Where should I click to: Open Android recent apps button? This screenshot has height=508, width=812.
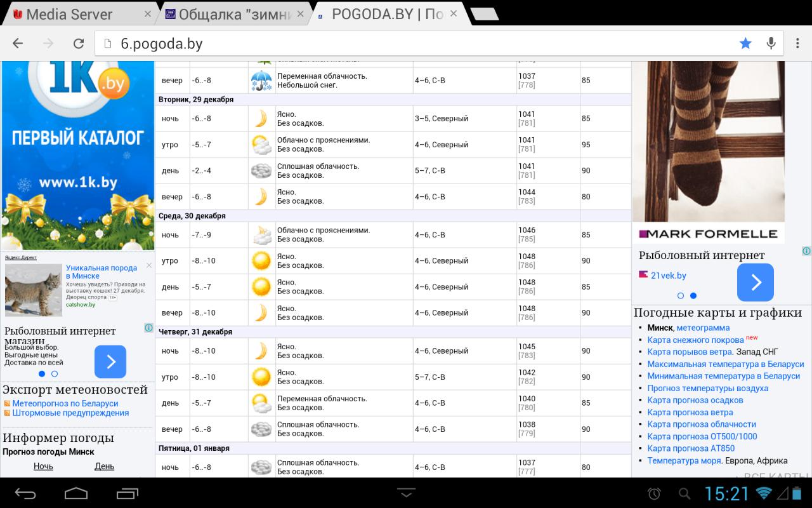(x=128, y=493)
